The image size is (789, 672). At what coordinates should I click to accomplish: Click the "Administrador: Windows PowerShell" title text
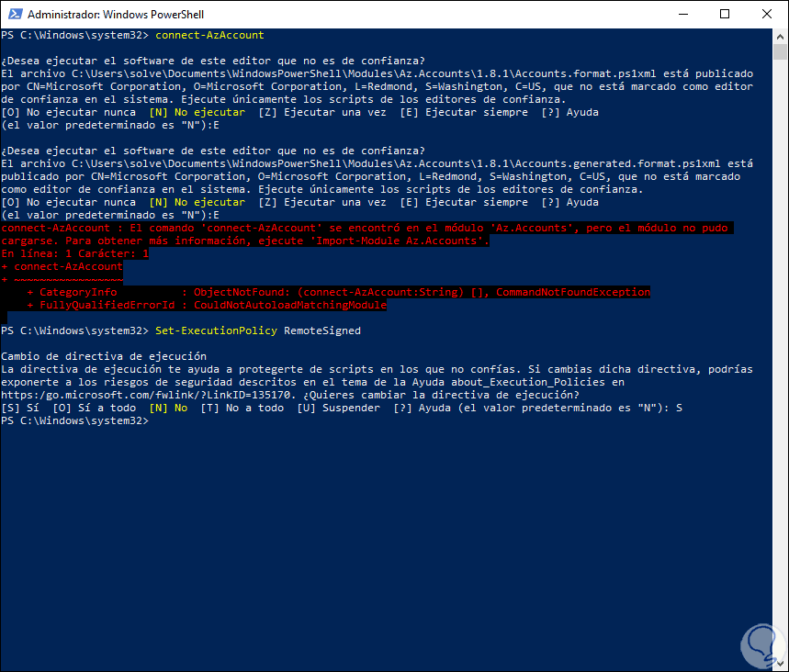(116, 15)
